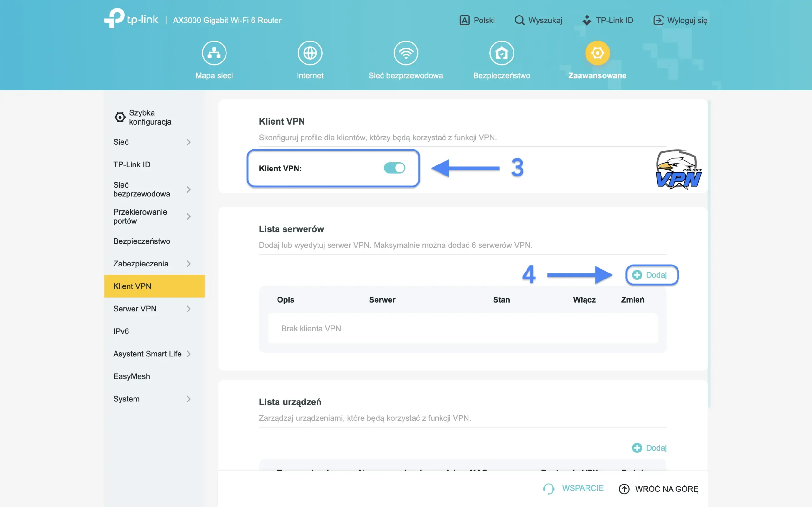The height and width of the screenshot is (507, 812).
Task: Open the IPv6 menu item
Action: click(x=121, y=331)
